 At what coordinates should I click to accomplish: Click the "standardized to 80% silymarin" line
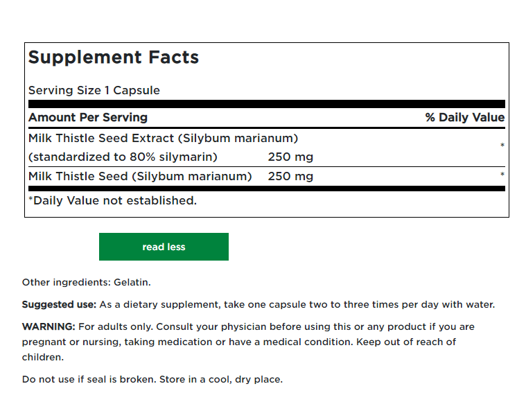(x=123, y=157)
